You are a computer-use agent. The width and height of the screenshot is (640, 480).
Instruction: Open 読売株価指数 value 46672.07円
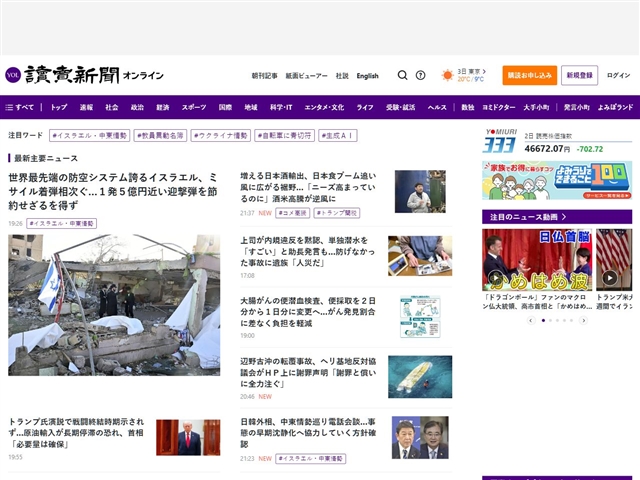click(547, 149)
